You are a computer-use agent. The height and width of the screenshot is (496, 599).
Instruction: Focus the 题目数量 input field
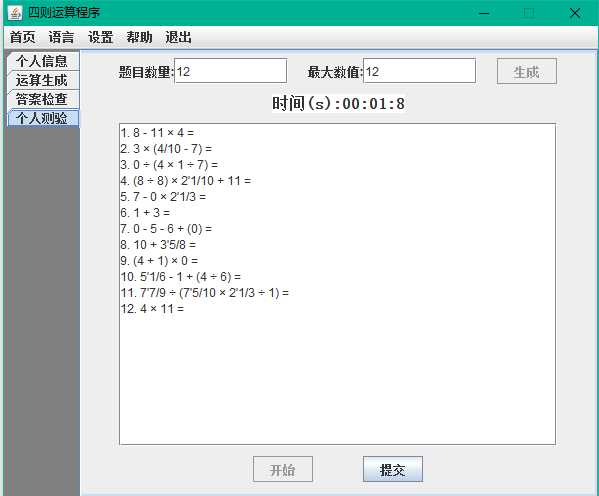(230, 71)
